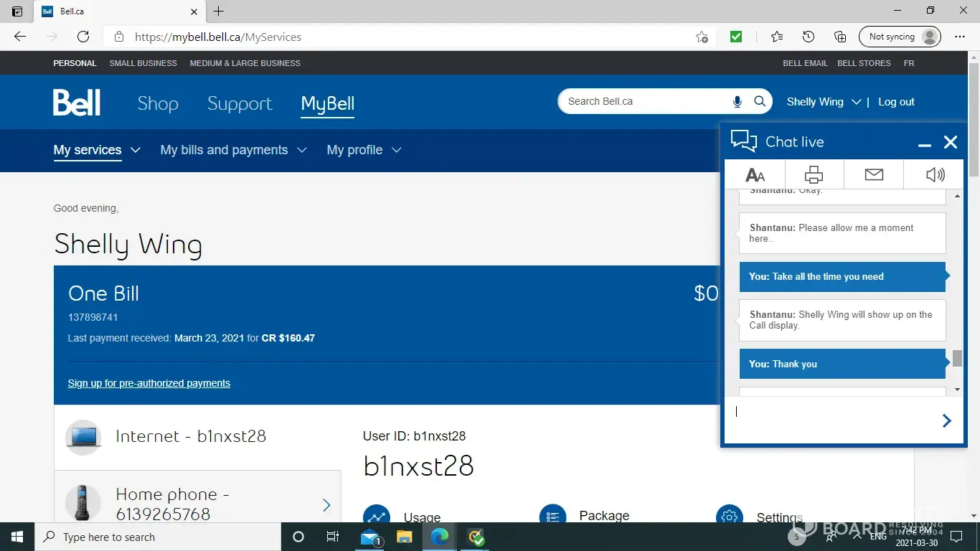Email the chat transcript
Image resolution: width=980 pixels, height=551 pixels.
click(x=874, y=174)
